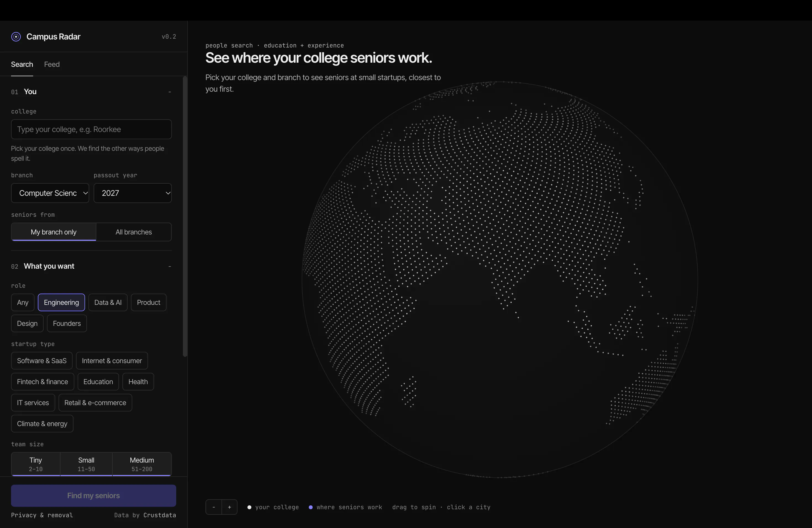Toggle Tiny 2-10 team size
This screenshot has height=528, width=812.
point(36,464)
